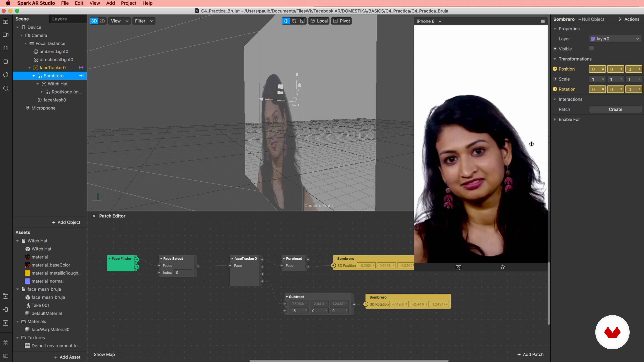
Task: Click the Add Patch button
Action: tap(530, 354)
